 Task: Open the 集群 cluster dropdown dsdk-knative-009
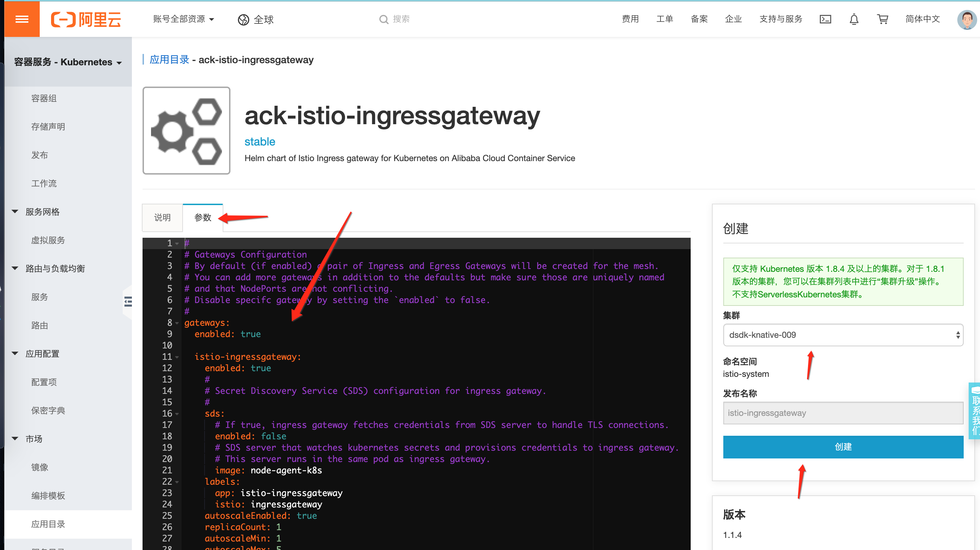tap(843, 335)
